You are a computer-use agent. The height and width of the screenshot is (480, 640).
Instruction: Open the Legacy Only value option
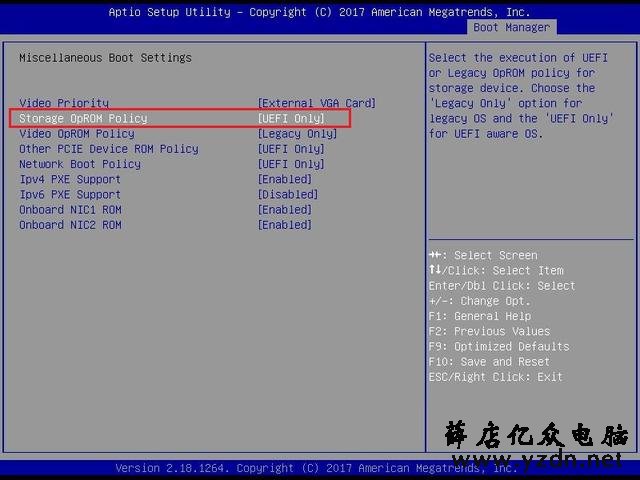click(297, 133)
